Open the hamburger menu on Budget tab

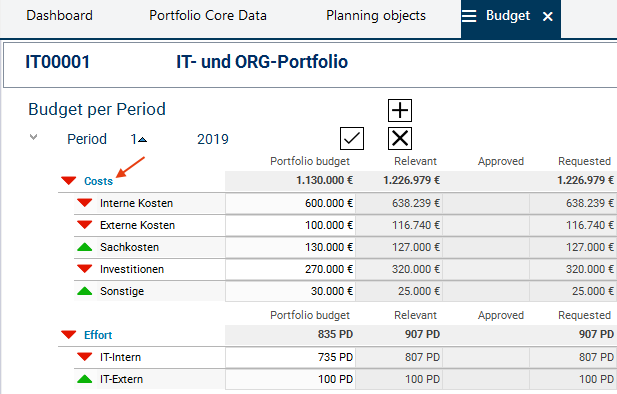469,16
